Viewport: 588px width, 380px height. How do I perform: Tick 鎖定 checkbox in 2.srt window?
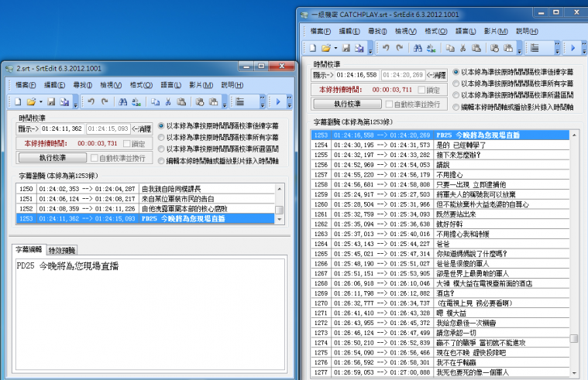click(x=127, y=143)
